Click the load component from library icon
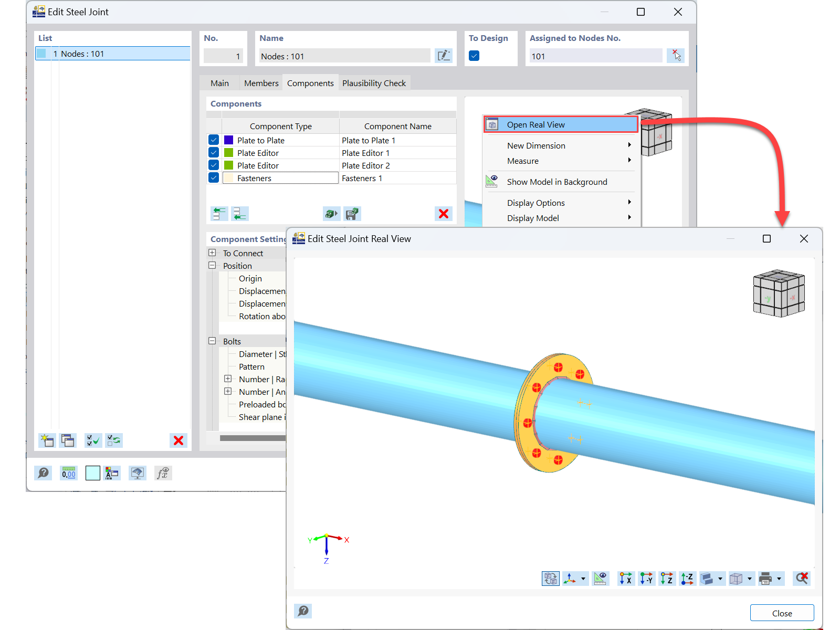This screenshot has height=630, width=840. 331,214
